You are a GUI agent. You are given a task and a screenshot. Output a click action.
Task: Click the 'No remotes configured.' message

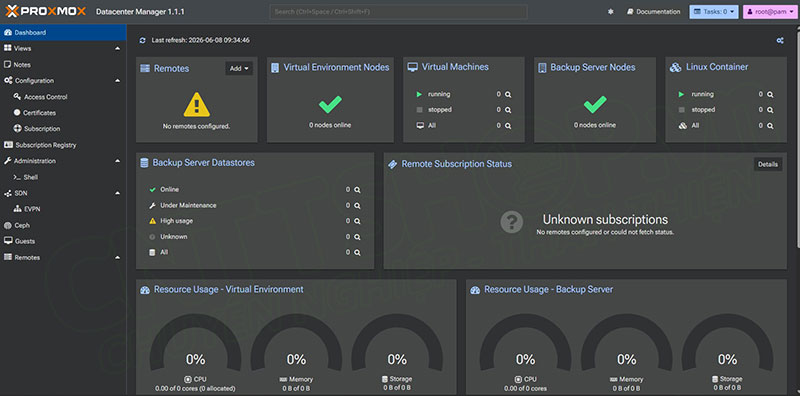[x=196, y=126]
